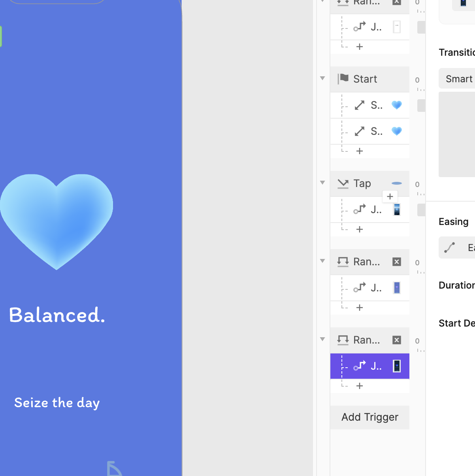Delete the middle Range trigger via its X
The width and height of the screenshot is (475, 476).
pyautogui.click(x=396, y=262)
